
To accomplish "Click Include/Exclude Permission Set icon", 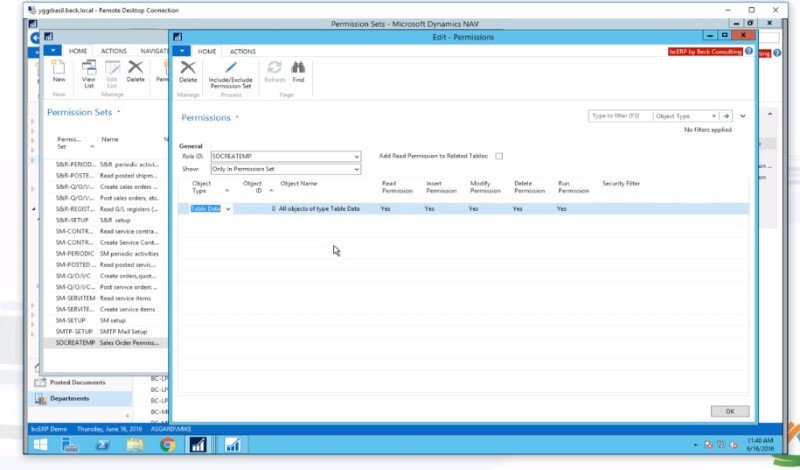I will 231,71.
